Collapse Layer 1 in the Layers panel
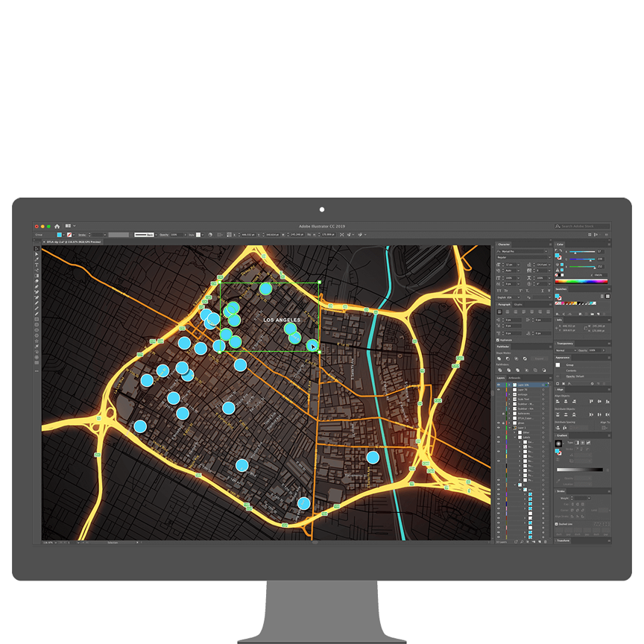The height and width of the screenshot is (644, 644). [510, 428]
